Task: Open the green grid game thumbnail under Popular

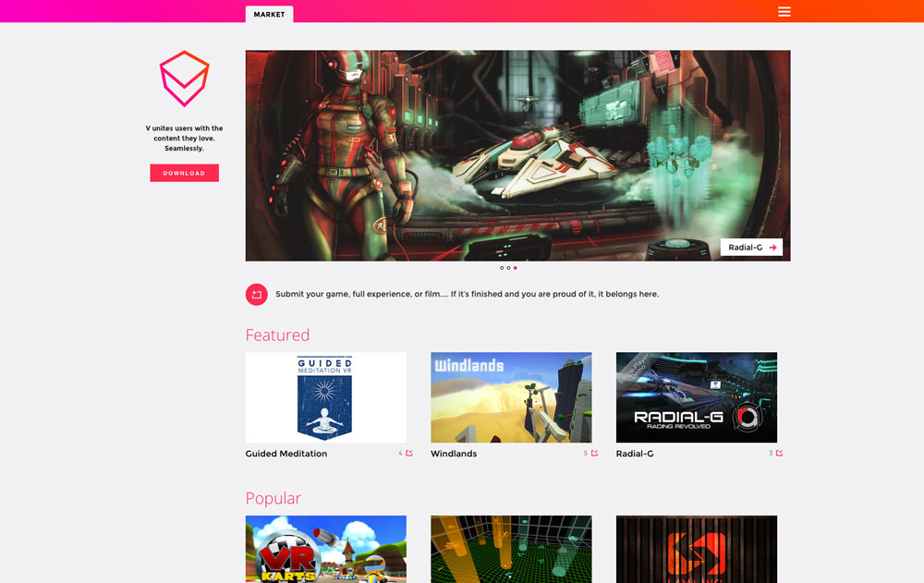Action: 511,550
